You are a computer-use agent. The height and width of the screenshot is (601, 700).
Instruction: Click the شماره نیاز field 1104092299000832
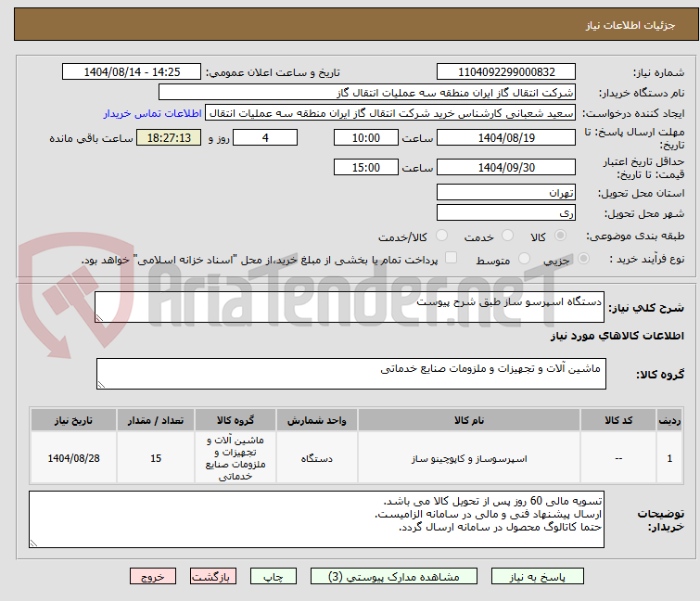506,72
